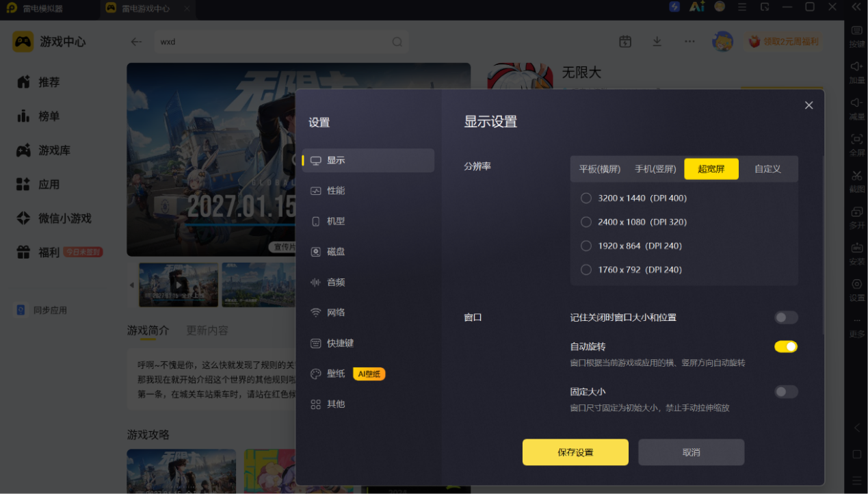Enable 记住关闭时窗口大小和位置 toggle
Viewport: 868px width, 494px height.
[786, 317]
